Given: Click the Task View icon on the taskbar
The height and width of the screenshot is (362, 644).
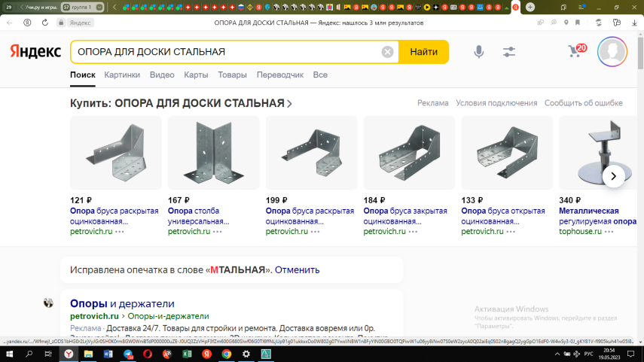Looking at the screenshot, I should click(48, 354).
